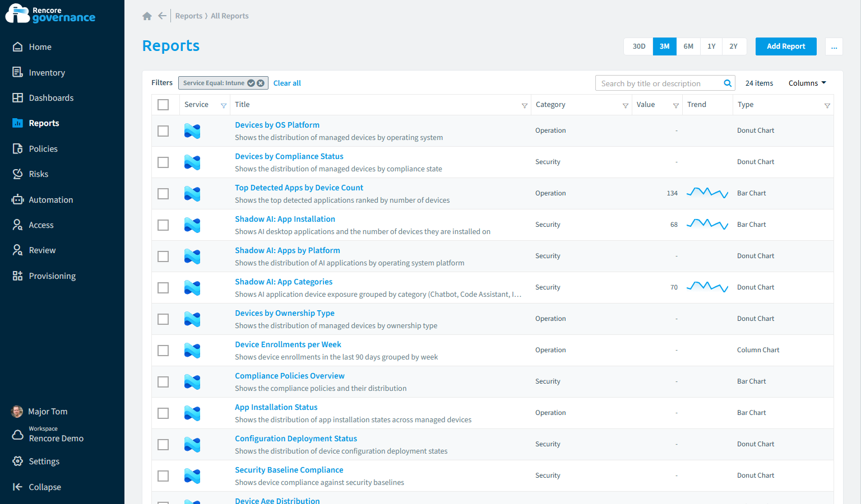The height and width of the screenshot is (504, 861).
Task: Select the 1Y time range
Action: pos(711,46)
